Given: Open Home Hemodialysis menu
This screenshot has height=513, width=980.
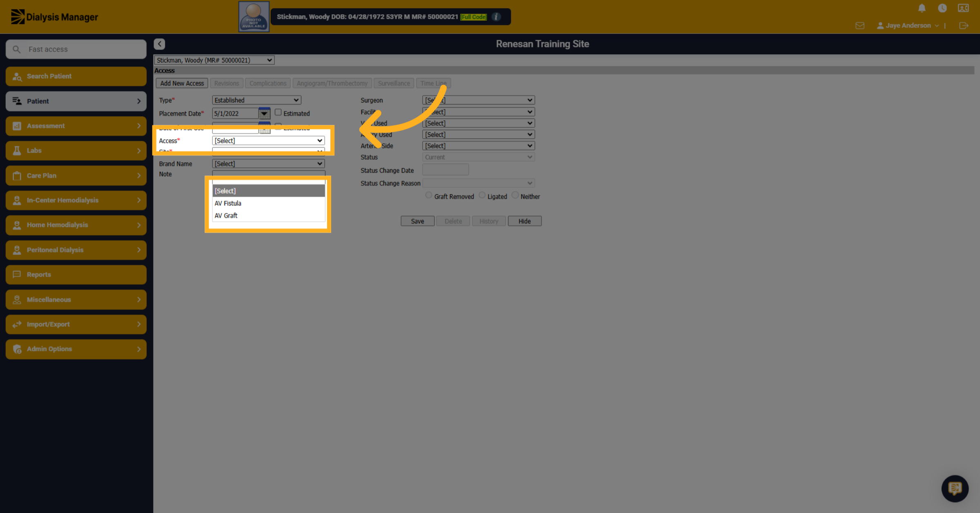Looking at the screenshot, I should 76,225.
